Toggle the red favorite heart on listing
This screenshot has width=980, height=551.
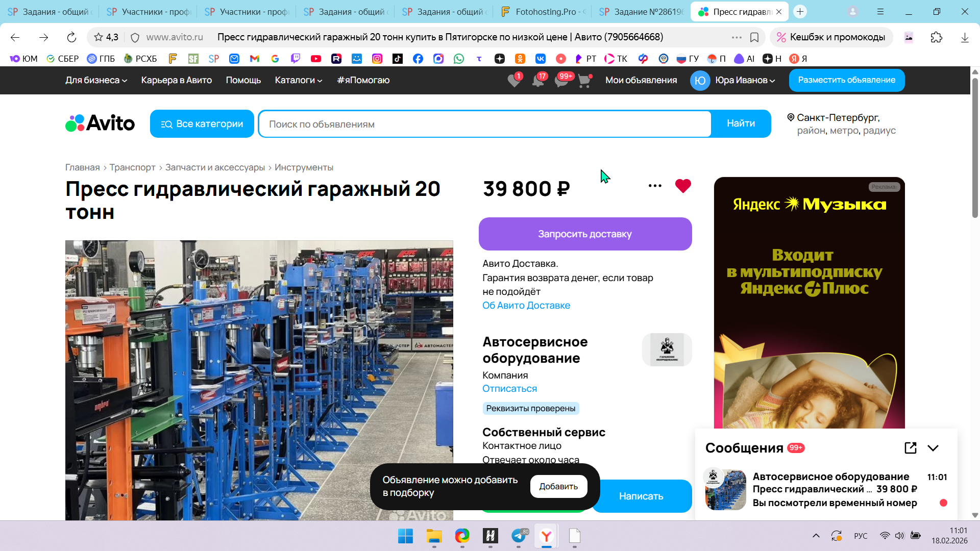pos(682,186)
